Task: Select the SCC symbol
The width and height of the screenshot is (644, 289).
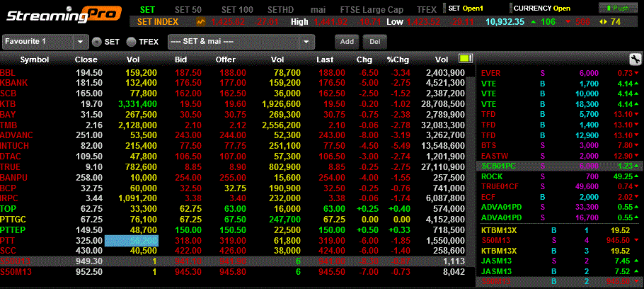Action: pyautogui.click(x=8, y=250)
